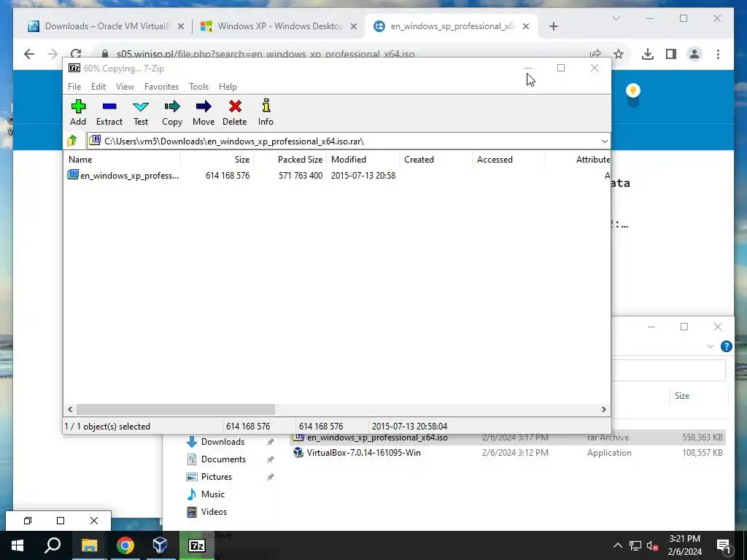
Task: Reload the Chrome page
Action: click(x=76, y=54)
